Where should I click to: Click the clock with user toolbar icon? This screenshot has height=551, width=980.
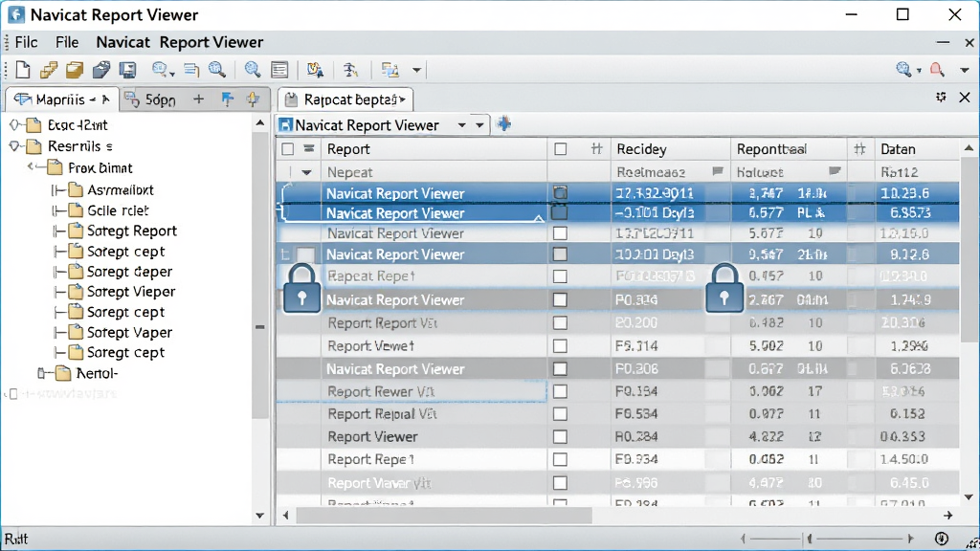[315, 69]
